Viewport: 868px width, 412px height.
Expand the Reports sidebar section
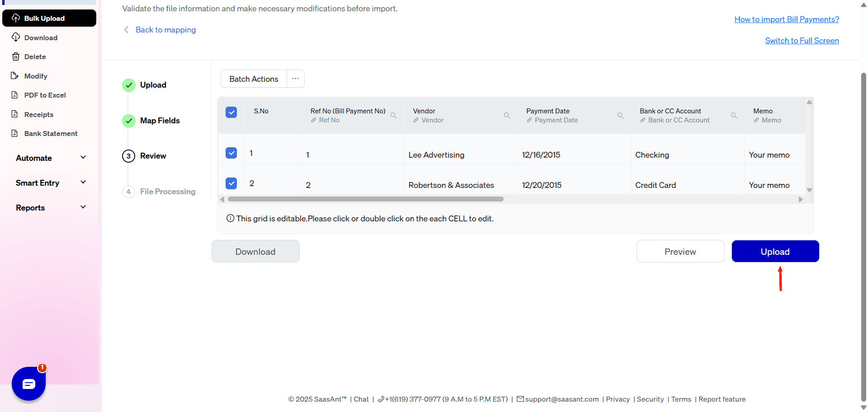(51, 207)
